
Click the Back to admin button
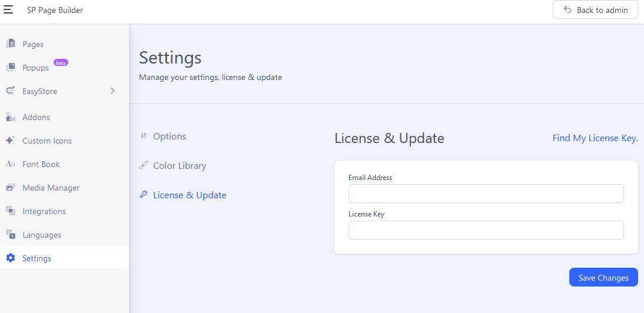[x=595, y=9]
